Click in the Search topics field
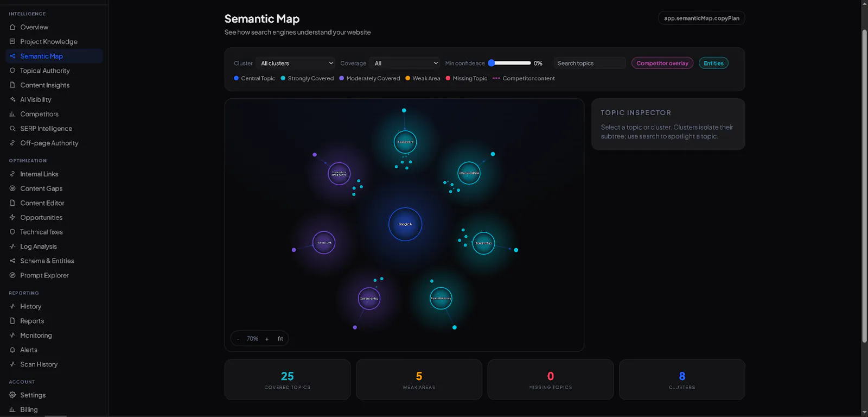868x417 pixels. pos(590,63)
